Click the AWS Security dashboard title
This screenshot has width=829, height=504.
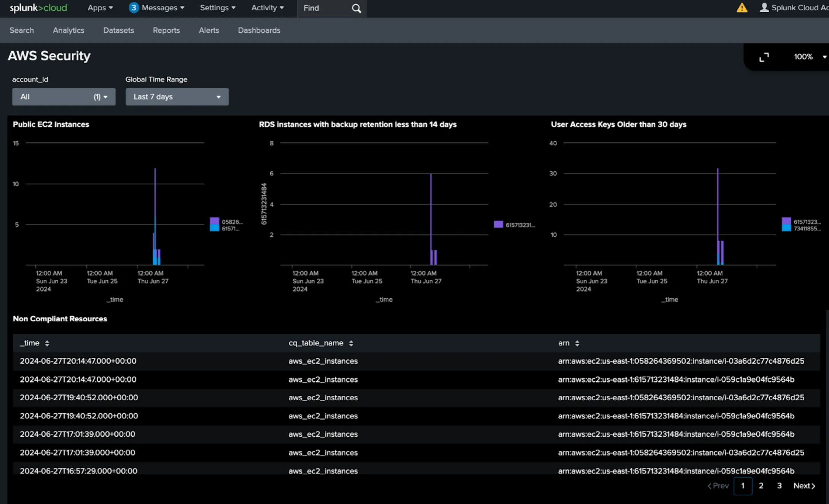click(x=49, y=56)
